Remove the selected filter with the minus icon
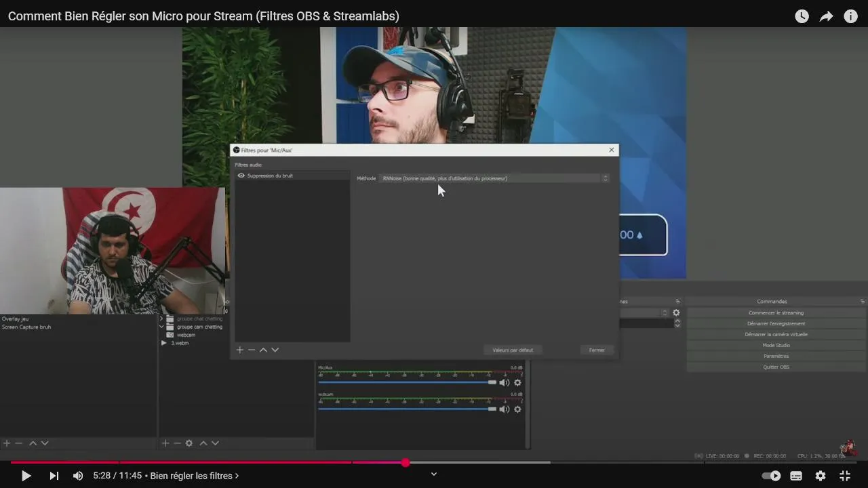The height and width of the screenshot is (488, 868). (x=252, y=350)
